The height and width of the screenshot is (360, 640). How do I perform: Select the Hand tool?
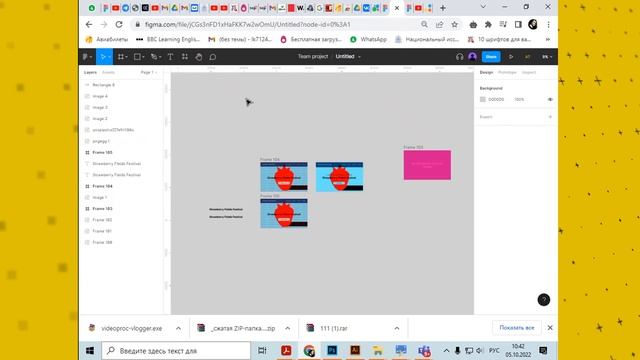pyautogui.click(x=199, y=57)
